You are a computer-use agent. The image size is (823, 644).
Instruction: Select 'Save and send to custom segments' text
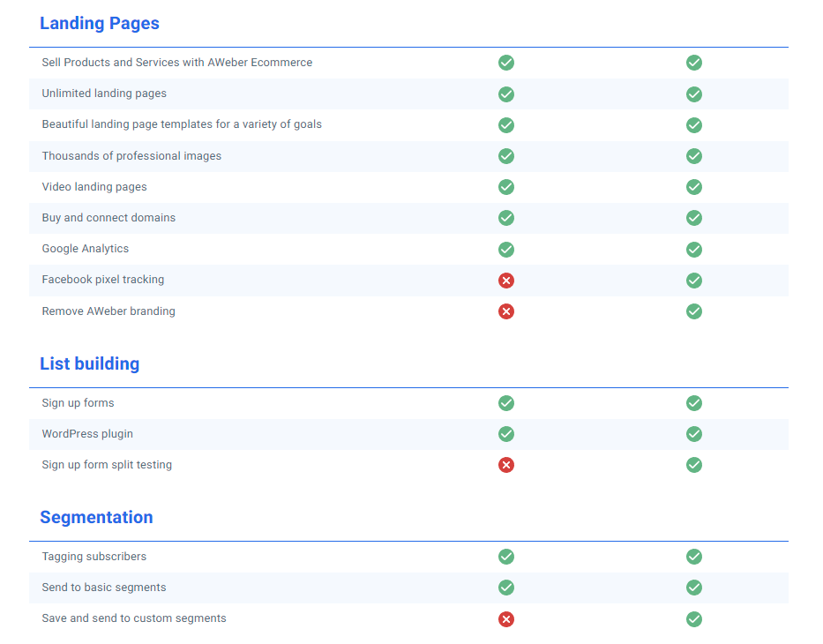pos(134,618)
